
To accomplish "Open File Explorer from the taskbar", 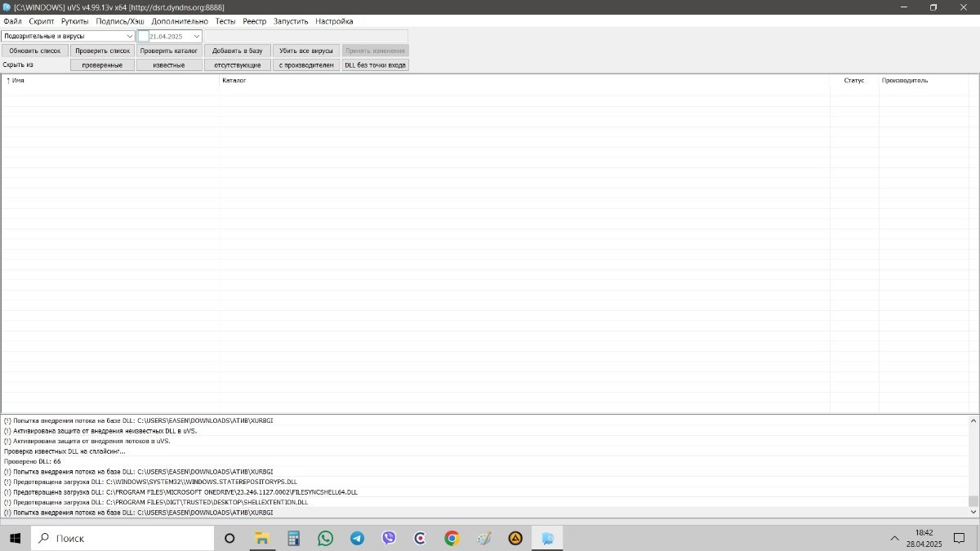I will 262,538.
